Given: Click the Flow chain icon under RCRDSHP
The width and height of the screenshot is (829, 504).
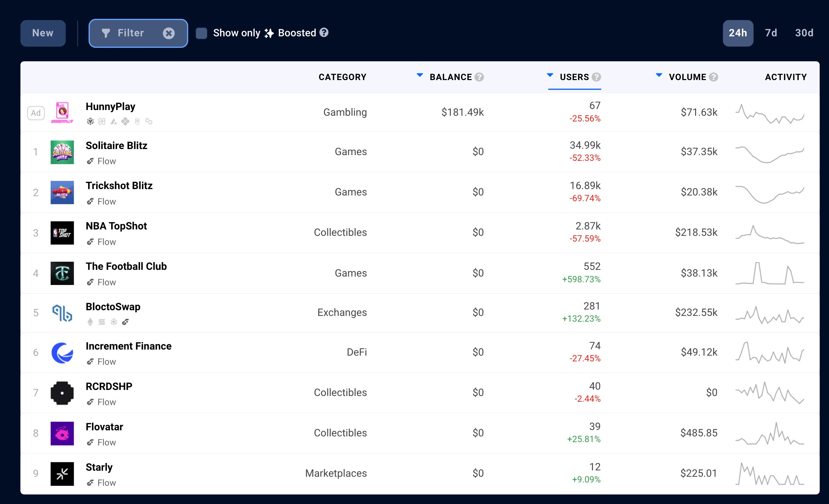Looking at the screenshot, I should (90, 402).
